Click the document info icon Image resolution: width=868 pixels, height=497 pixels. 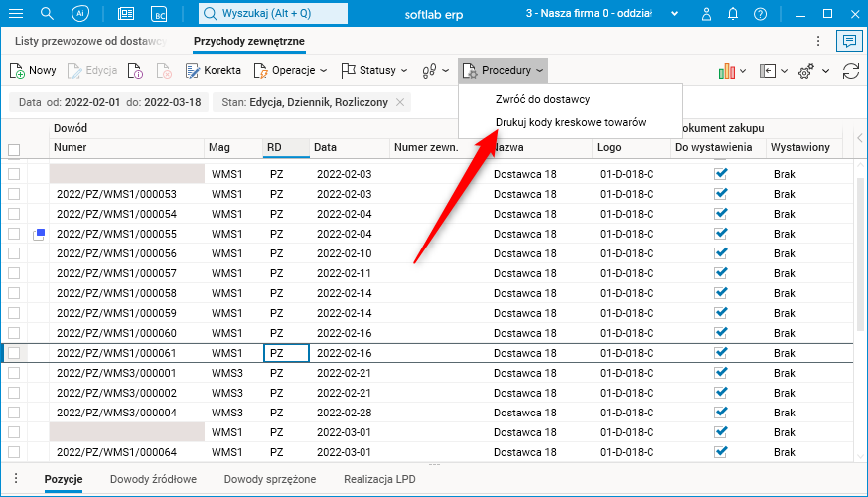(135, 71)
